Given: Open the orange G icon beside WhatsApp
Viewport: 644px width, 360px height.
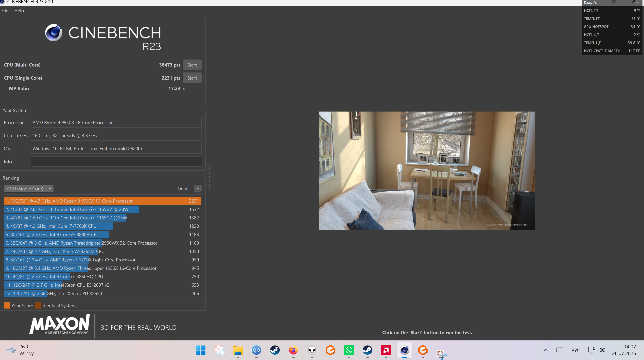Looking at the screenshot, I should [x=330, y=350].
